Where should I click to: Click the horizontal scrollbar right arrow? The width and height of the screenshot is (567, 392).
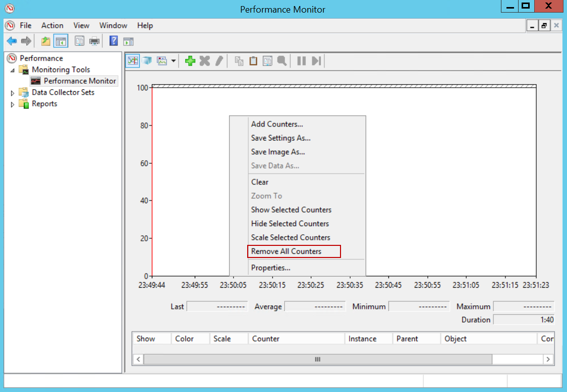click(x=548, y=359)
